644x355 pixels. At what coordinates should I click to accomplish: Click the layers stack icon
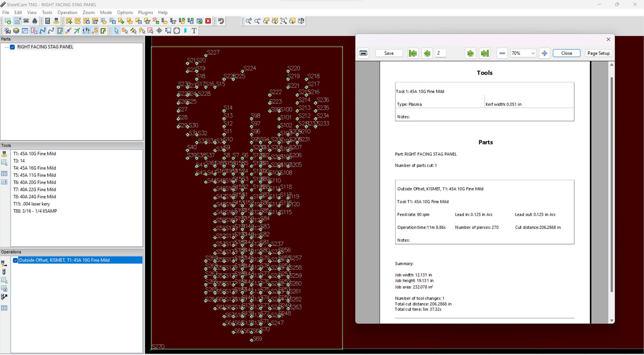pyautogui.click(x=16, y=31)
